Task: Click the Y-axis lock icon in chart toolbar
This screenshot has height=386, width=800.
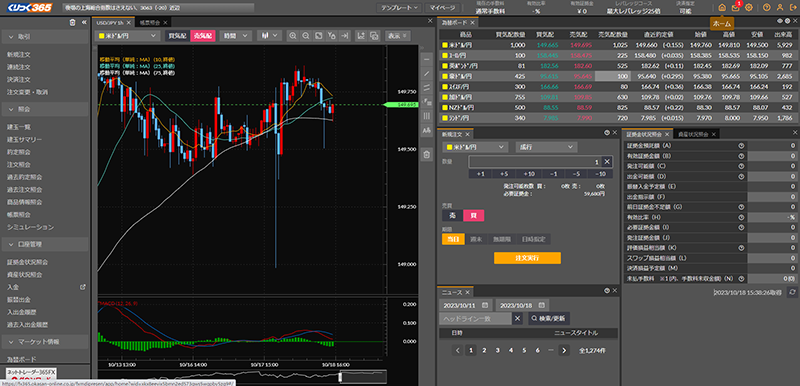Action: click(x=332, y=36)
